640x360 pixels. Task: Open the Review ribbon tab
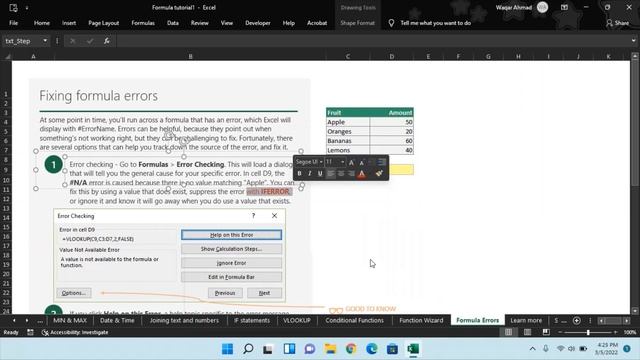(200, 23)
